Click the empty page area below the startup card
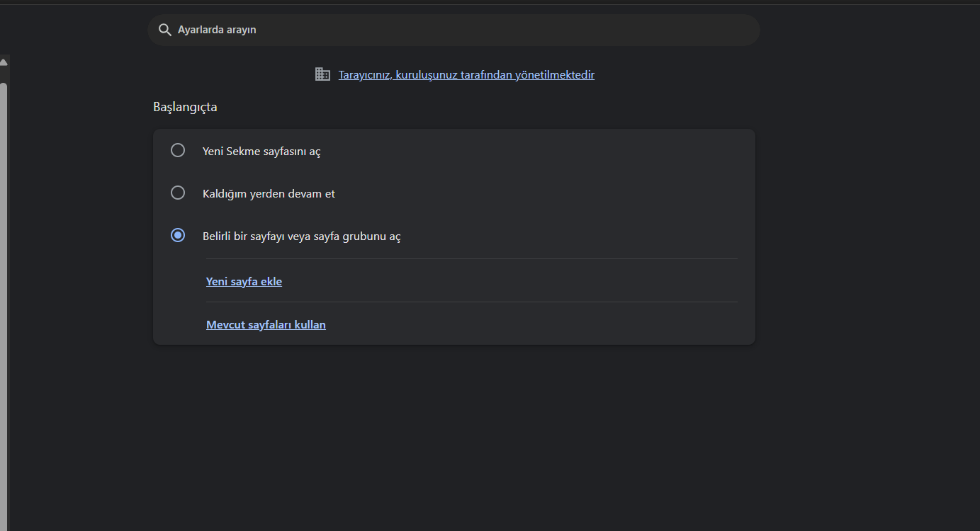The height and width of the screenshot is (531, 980). pos(454,439)
